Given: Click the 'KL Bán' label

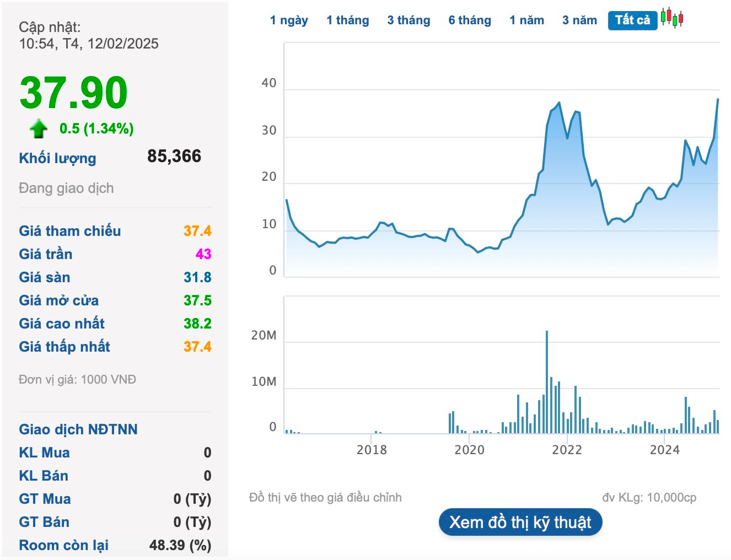Looking at the screenshot, I should [x=44, y=476].
